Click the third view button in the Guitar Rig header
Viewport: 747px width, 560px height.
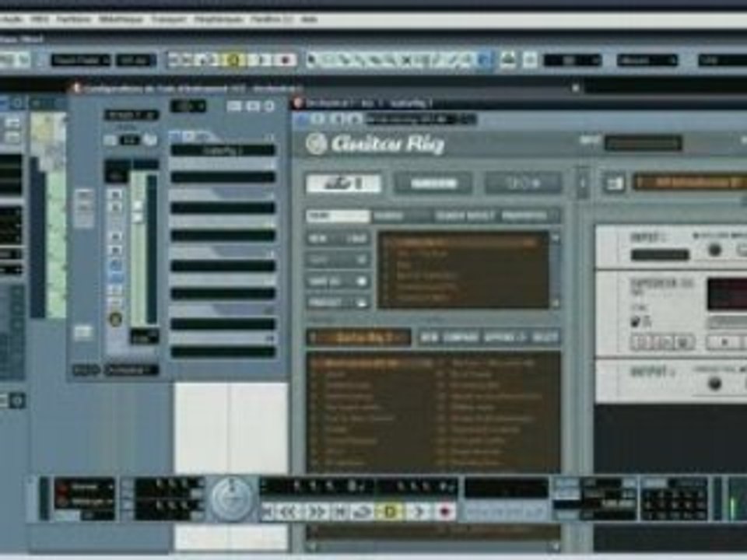[x=523, y=184]
